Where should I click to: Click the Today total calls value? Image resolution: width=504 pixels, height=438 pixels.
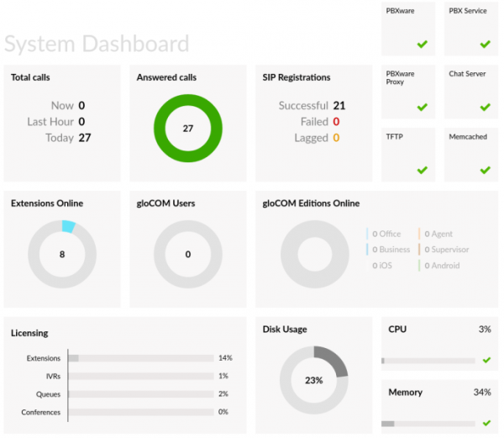[x=84, y=138]
